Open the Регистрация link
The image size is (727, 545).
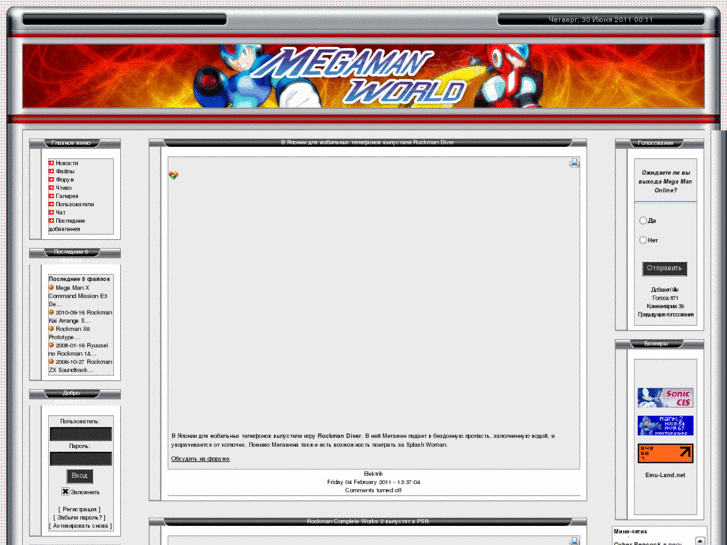coord(79,509)
